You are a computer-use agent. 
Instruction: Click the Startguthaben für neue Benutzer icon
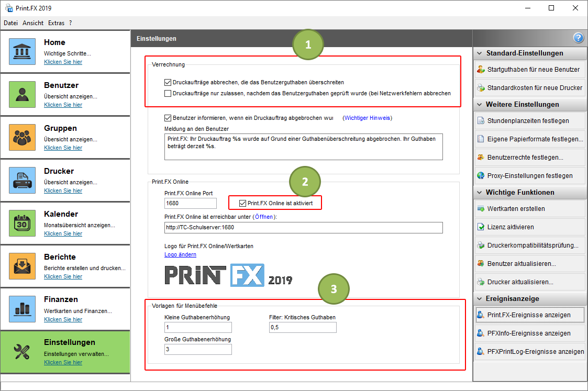tap(481, 69)
